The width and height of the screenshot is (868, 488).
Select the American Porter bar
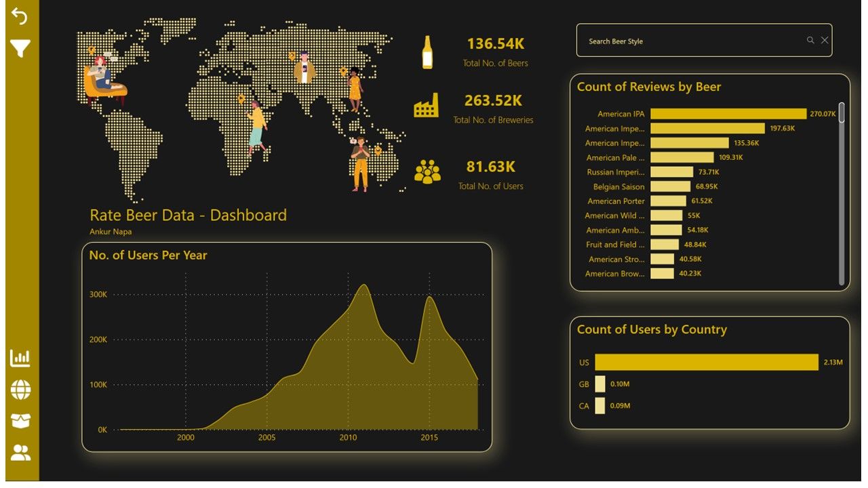coord(668,201)
